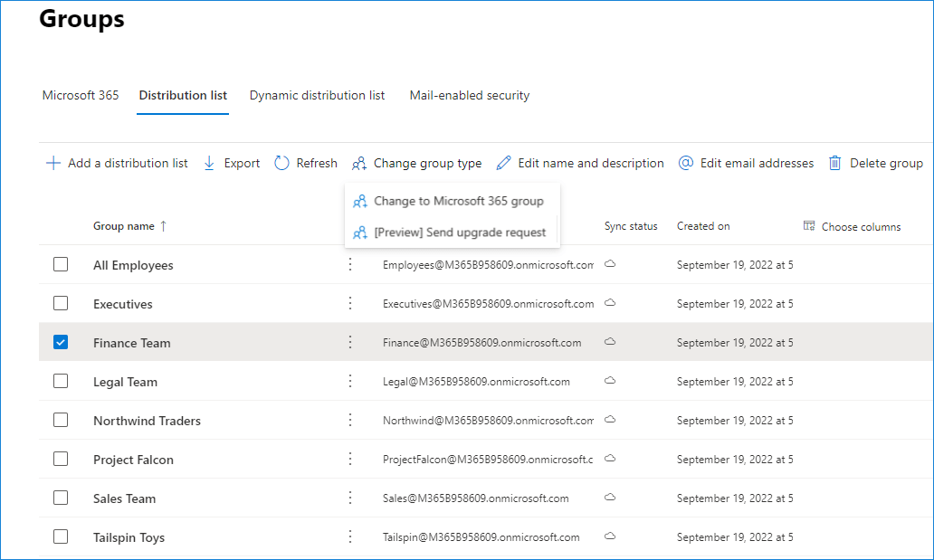Viewport: 934px width, 560px height.
Task: Click the cloud sync status icon for Finance Team
Action: [610, 342]
